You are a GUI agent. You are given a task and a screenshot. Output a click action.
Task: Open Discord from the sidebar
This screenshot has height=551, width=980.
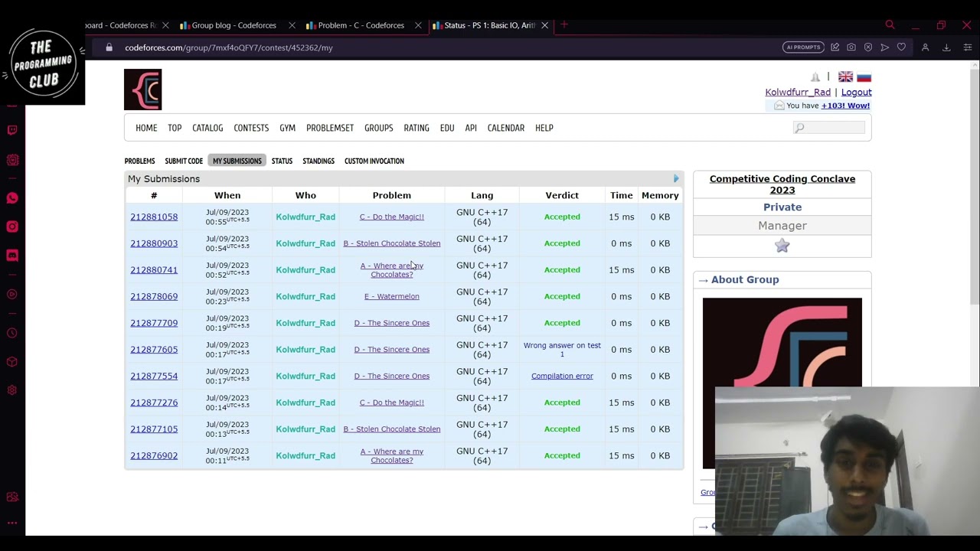[x=12, y=256]
